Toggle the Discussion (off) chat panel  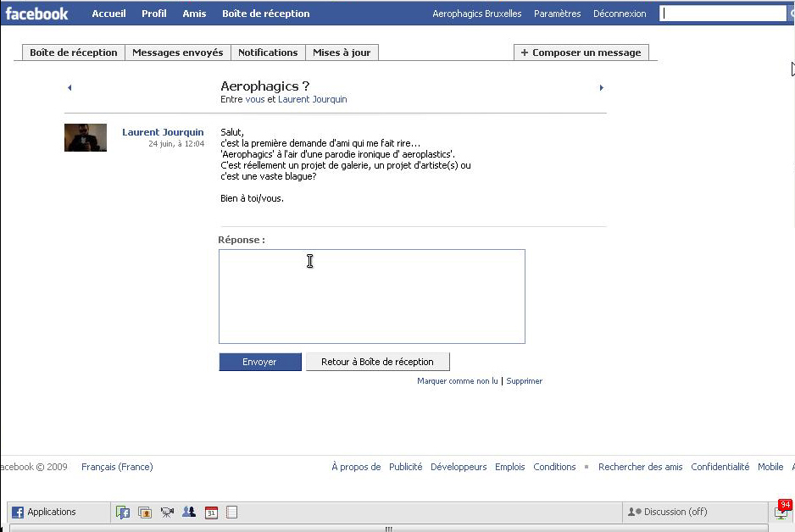coord(668,512)
